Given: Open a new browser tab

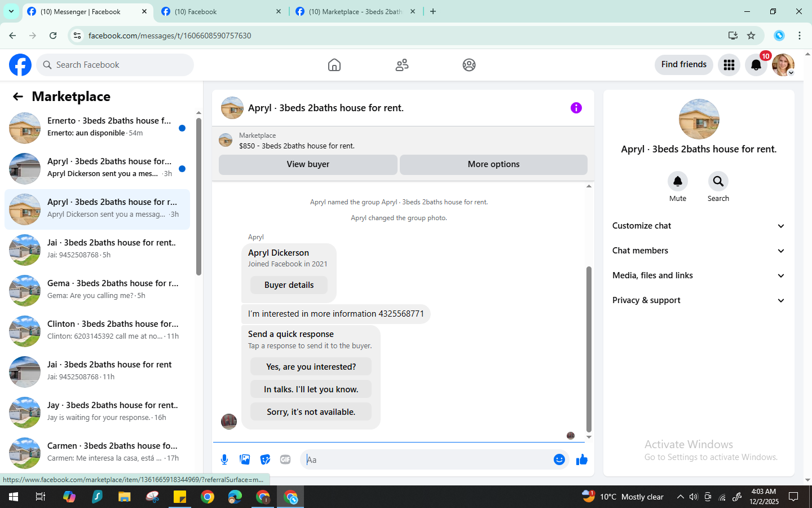Looking at the screenshot, I should click(433, 11).
